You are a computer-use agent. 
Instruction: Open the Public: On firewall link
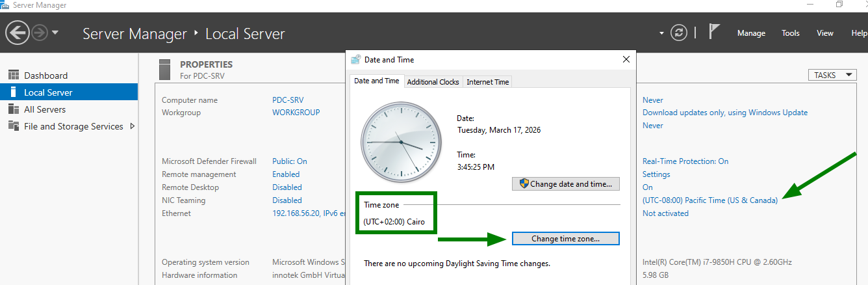290,161
